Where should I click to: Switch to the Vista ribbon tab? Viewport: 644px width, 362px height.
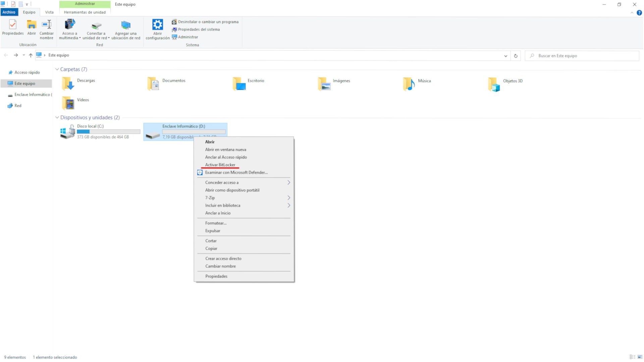click(49, 12)
